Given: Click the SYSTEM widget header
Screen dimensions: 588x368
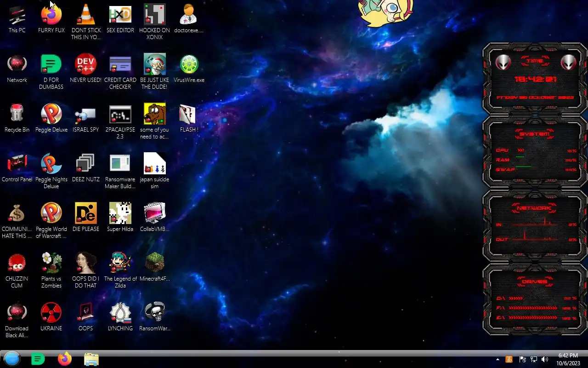Looking at the screenshot, I should tap(535, 134).
